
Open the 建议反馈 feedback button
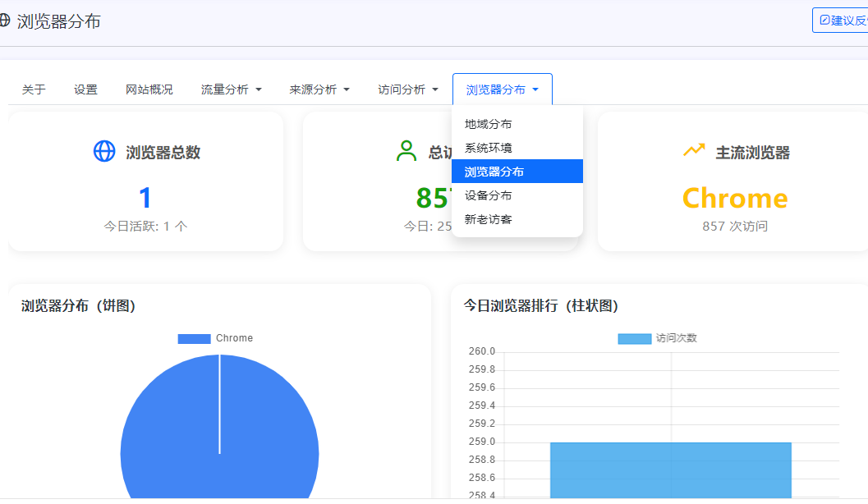tap(842, 21)
